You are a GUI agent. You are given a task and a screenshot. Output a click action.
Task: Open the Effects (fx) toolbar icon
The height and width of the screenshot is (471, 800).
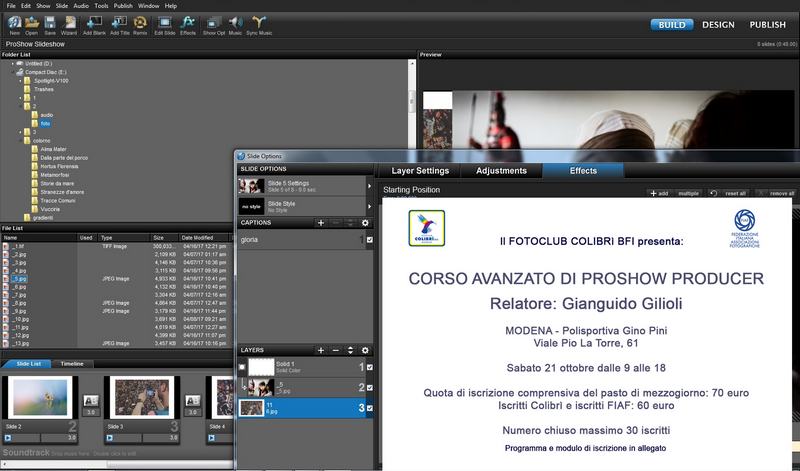(188, 25)
